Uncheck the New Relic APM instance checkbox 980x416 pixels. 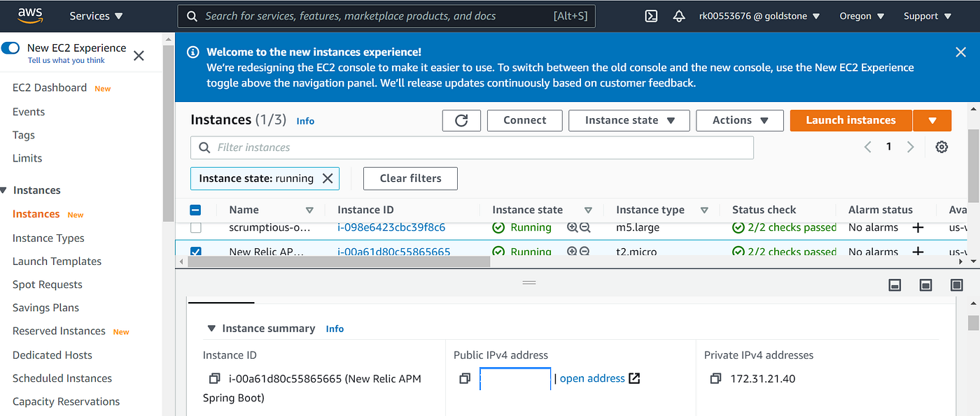(x=196, y=251)
